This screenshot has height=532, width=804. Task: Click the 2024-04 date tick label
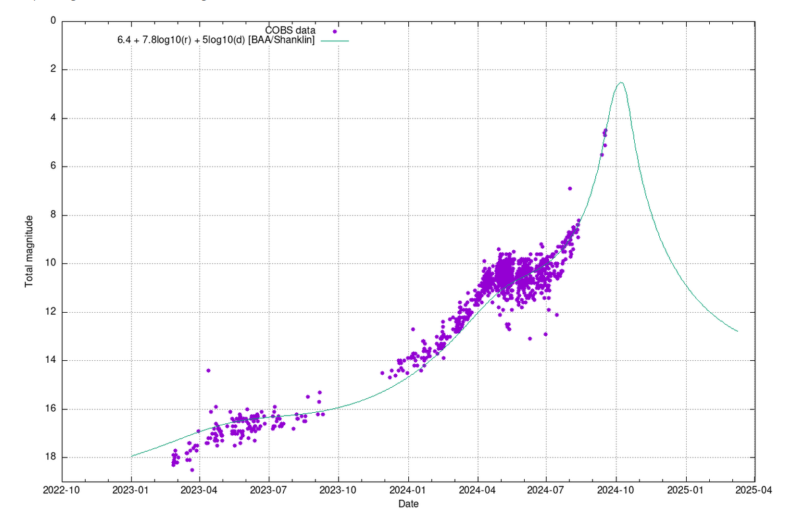click(x=477, y=490)
